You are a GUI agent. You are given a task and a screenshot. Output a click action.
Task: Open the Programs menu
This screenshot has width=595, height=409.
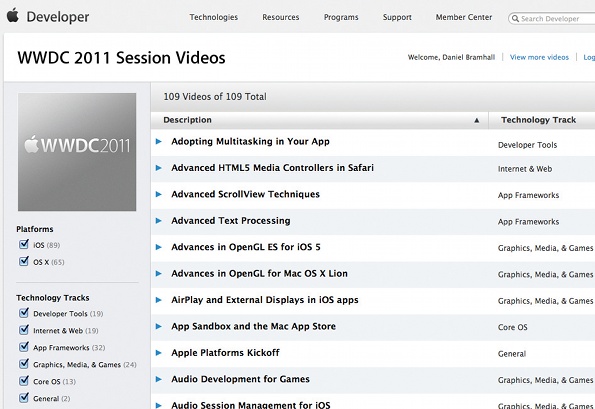341,17
